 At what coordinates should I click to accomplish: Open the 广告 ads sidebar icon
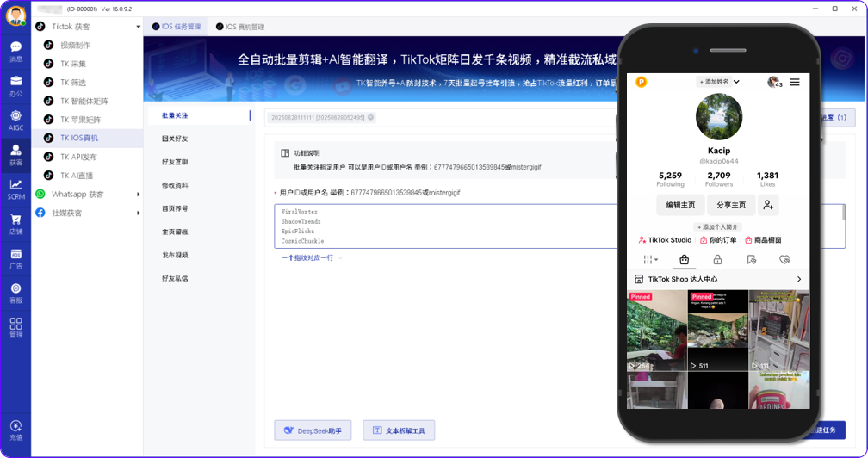pyautogui.click(x=16, y=258)
